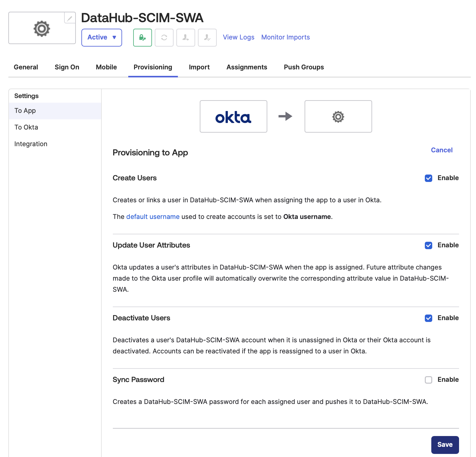Screen dimensions: 476x457
Task: Click the green lock credentials icon
Action: click(x=142, y=37)
